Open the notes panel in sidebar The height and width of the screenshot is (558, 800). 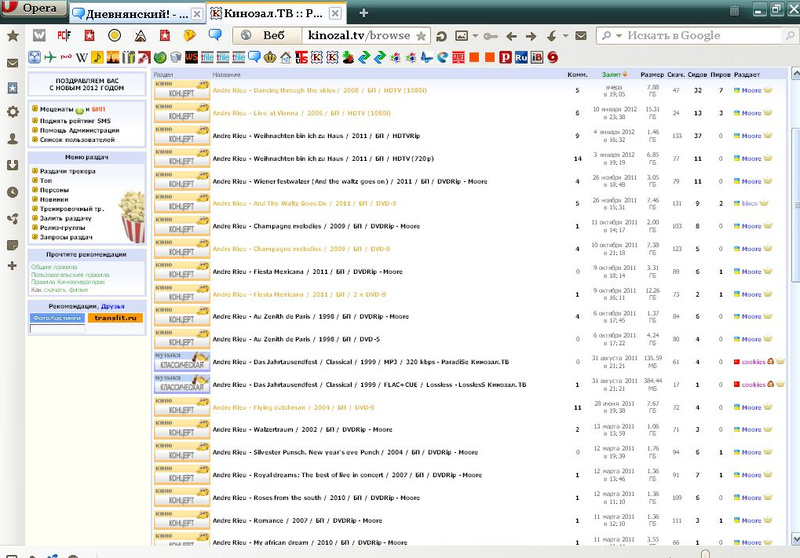tap(12, 244)
